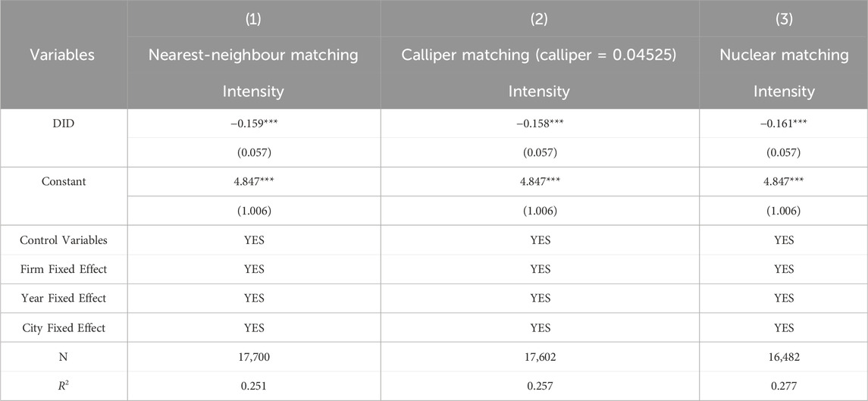Select the Control Variables row label
This screenshot has width=868, height=401.
point(63,240)
